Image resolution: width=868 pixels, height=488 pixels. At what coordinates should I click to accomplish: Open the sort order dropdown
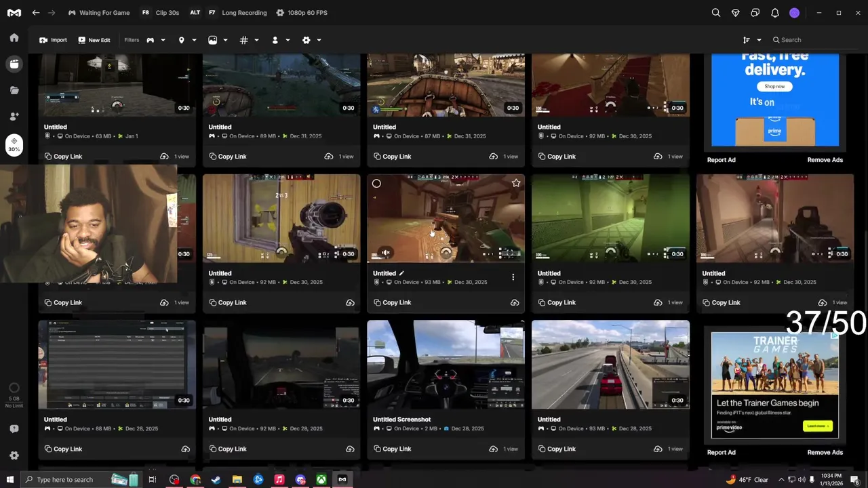(x=752, y=40)
